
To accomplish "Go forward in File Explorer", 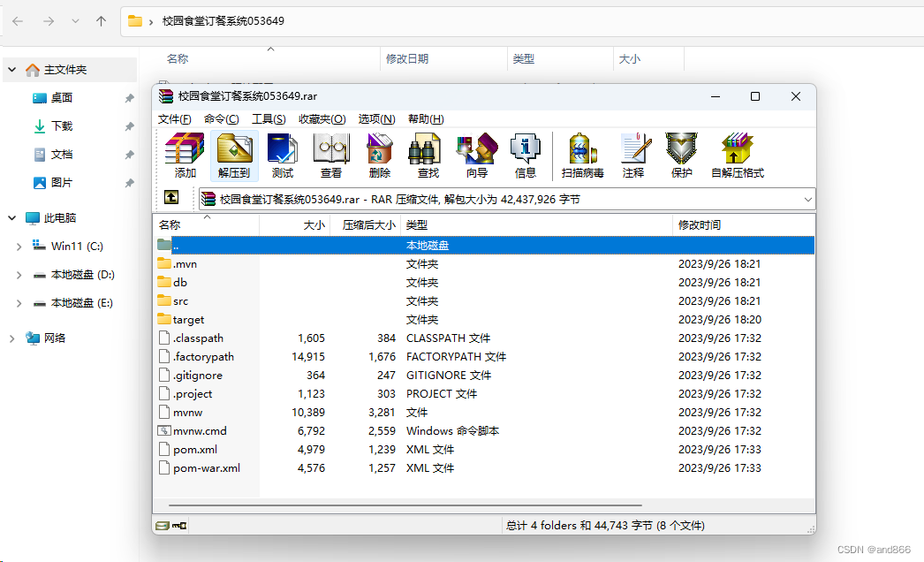I will tap(49, 21).
